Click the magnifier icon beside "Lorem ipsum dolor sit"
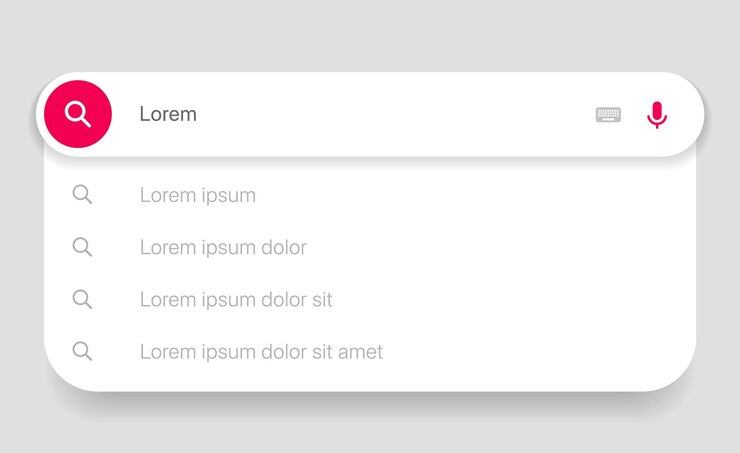 (x=82, y=299)
